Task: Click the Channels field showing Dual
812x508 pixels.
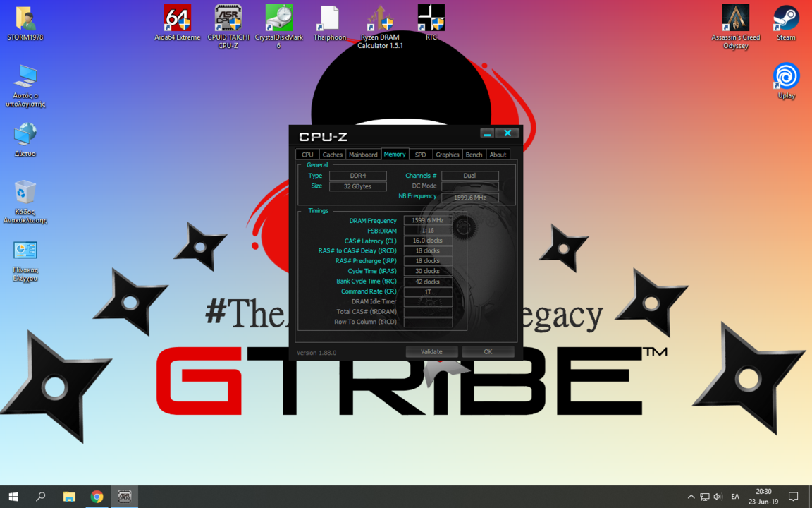Action: point(469,176)
